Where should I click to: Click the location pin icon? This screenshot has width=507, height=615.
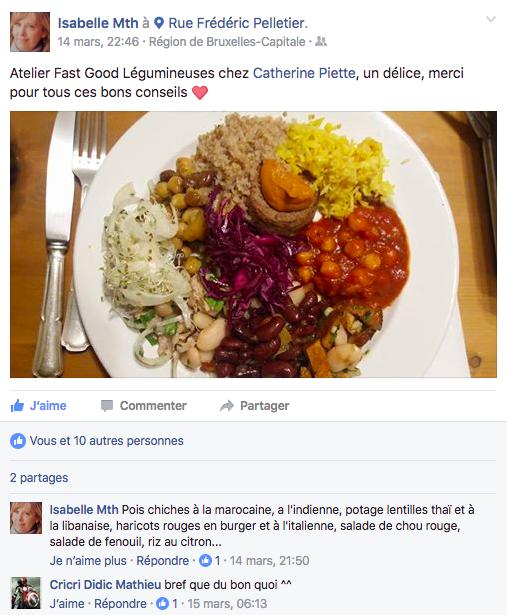159,23
